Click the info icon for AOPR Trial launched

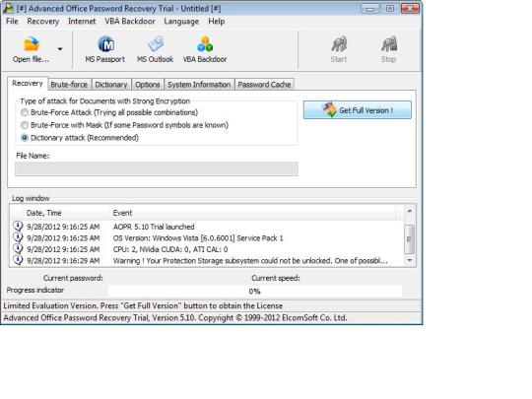click(x=18, y=226)
